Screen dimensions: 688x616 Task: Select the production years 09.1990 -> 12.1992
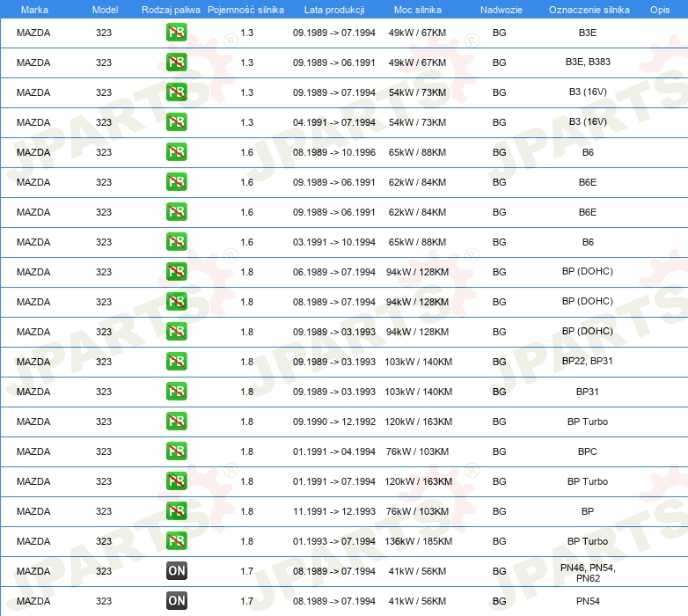pos(334,422)
